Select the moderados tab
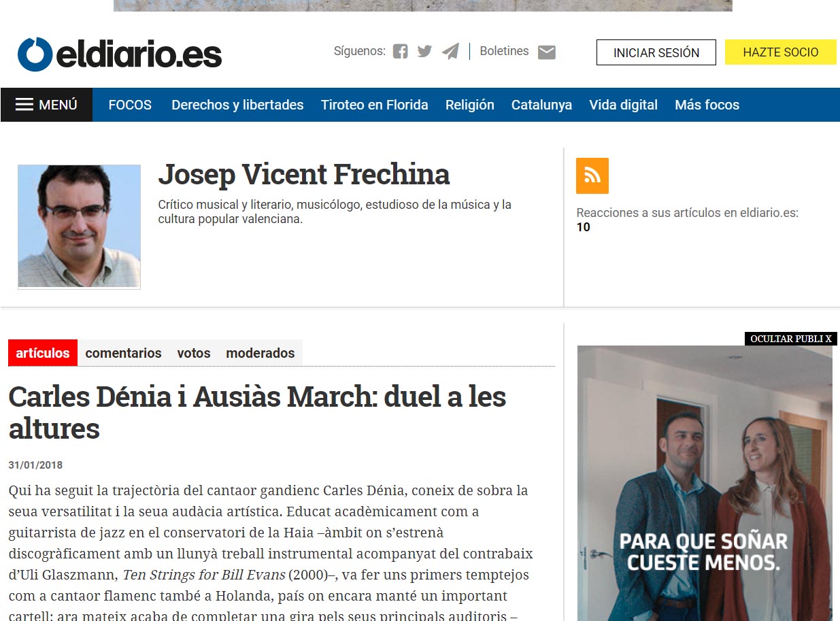Screen dimensions: 840x621 260,353
